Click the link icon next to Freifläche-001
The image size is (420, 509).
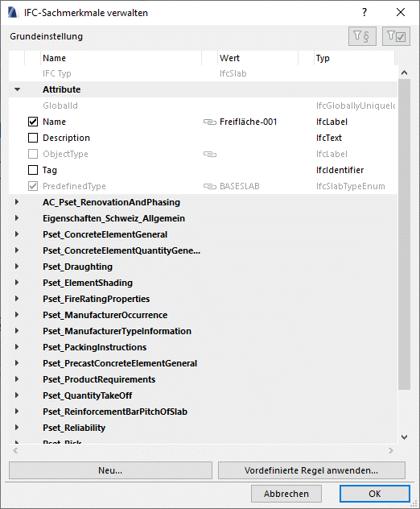coord(210,122)
